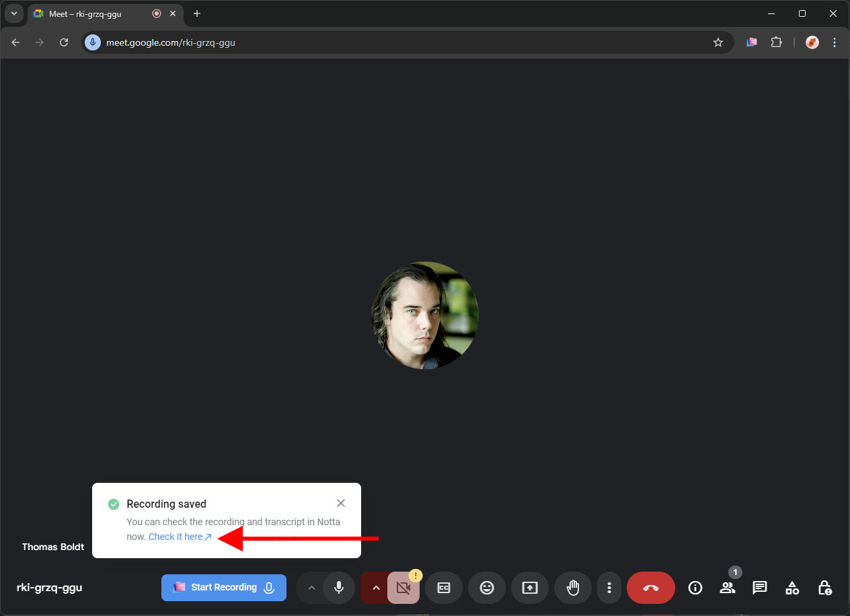
Task: Open meeting details info icon
Action: 695,588
